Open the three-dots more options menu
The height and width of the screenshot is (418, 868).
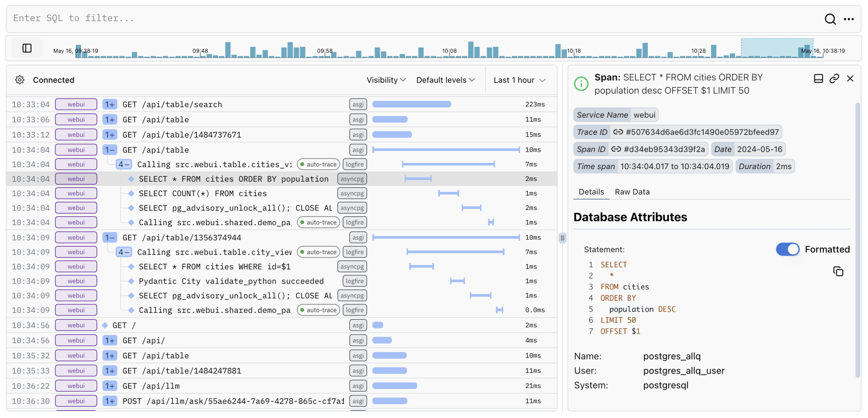pyautogui.click(x=849, y=19)
